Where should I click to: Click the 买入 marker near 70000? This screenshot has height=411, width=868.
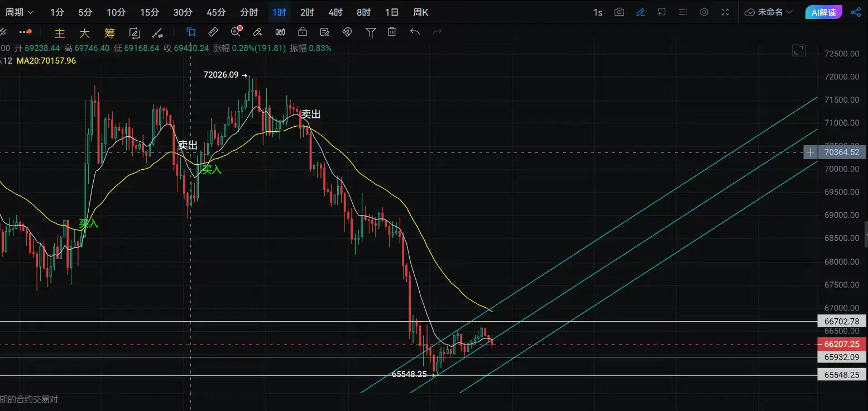click(x=212, y=169)
